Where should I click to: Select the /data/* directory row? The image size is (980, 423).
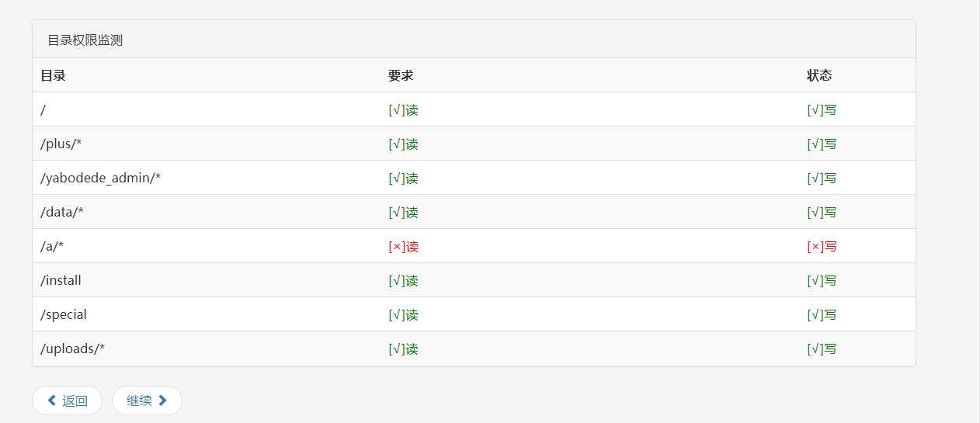pos(62,212)
